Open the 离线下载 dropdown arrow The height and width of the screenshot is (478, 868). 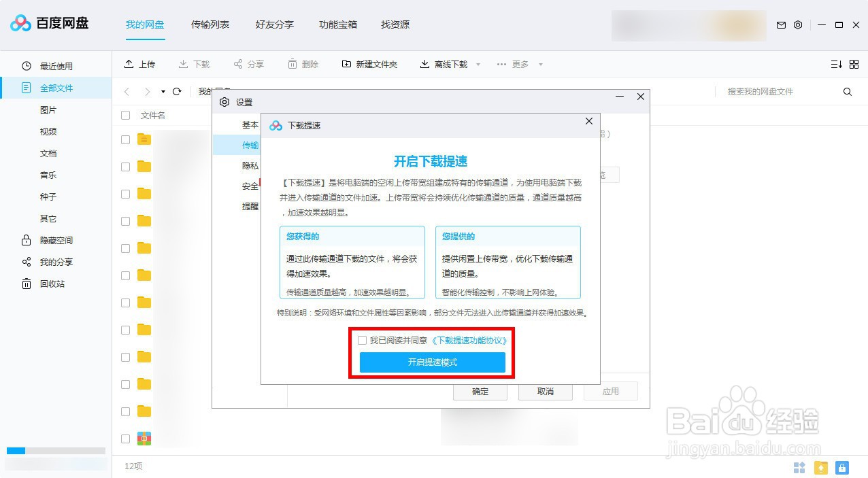[x=478, y=63]
